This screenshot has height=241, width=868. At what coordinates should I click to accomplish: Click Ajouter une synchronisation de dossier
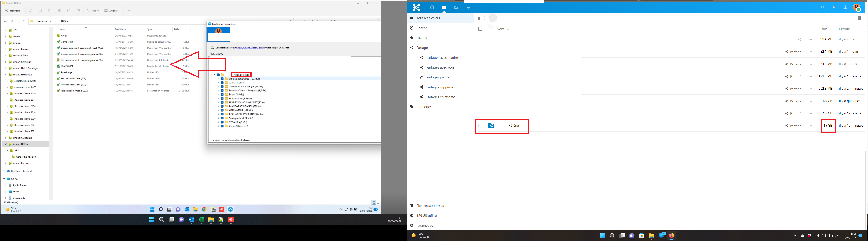(232, 140)
